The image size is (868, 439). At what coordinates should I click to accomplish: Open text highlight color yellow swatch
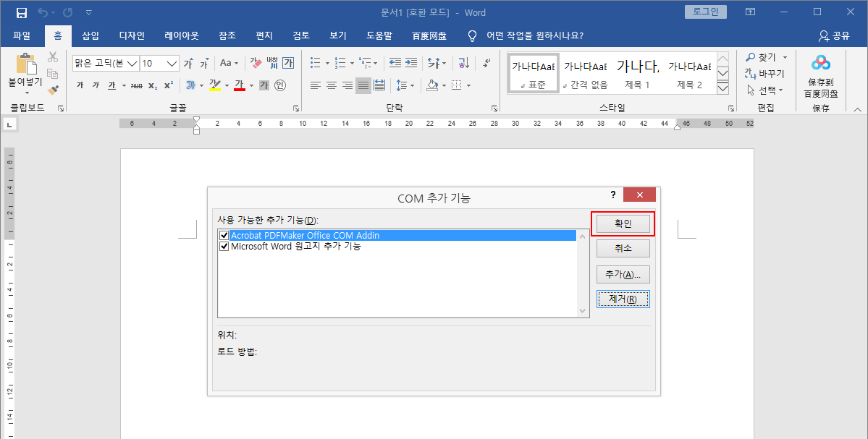[215, 85]
